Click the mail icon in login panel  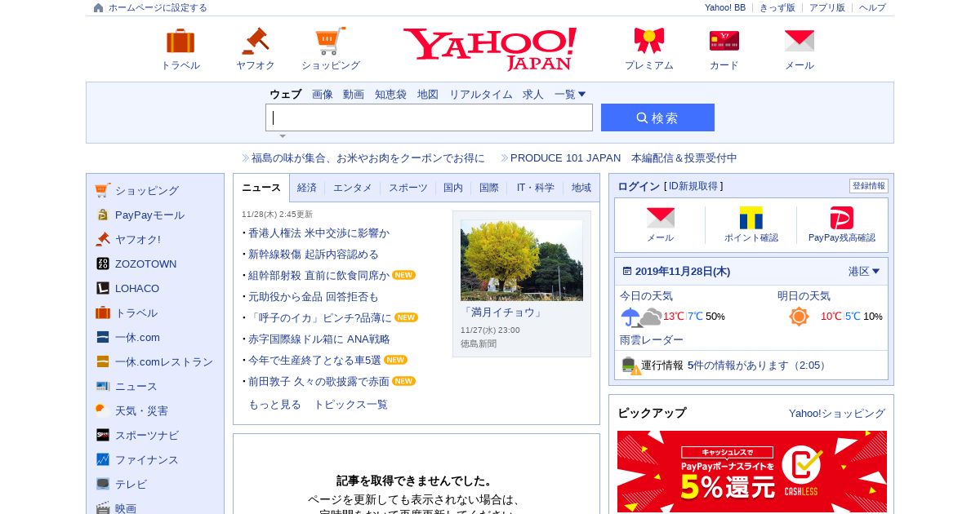[x=661, y=218]
